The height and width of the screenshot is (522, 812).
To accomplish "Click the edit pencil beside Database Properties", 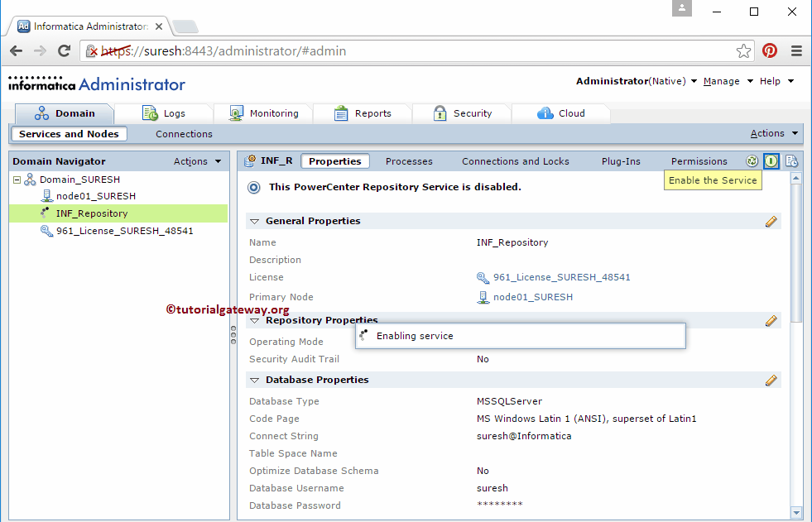I will pos(771,380).
